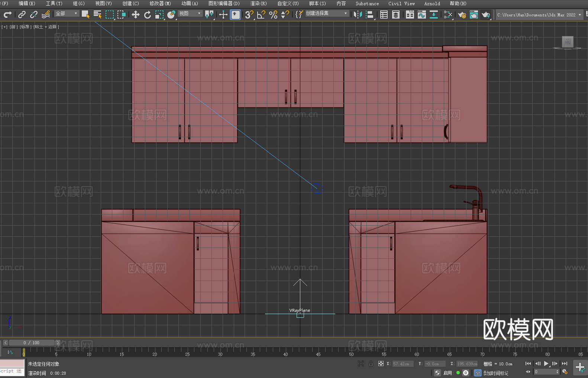The width and height of the screenshot is (588, 378).
Task: Toggle the 3D Snaps button
Action: pyautogui.click(x=249, y=14)
